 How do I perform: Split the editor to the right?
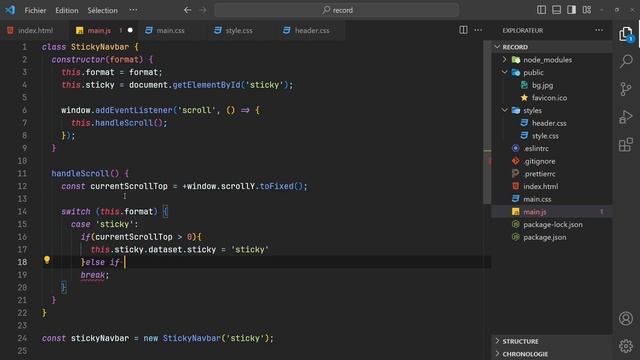pyautogui.click(x=463, y=30)
